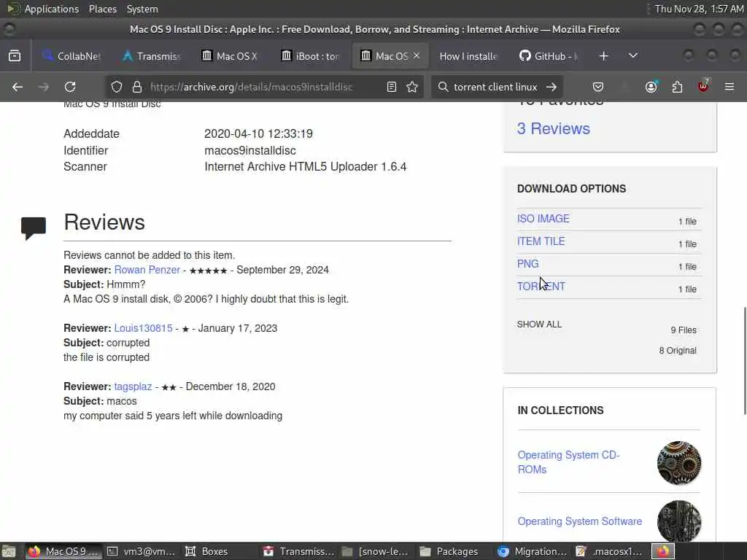List all tabs with the chevron
This screenshot has width=747, height=560.
632,55
